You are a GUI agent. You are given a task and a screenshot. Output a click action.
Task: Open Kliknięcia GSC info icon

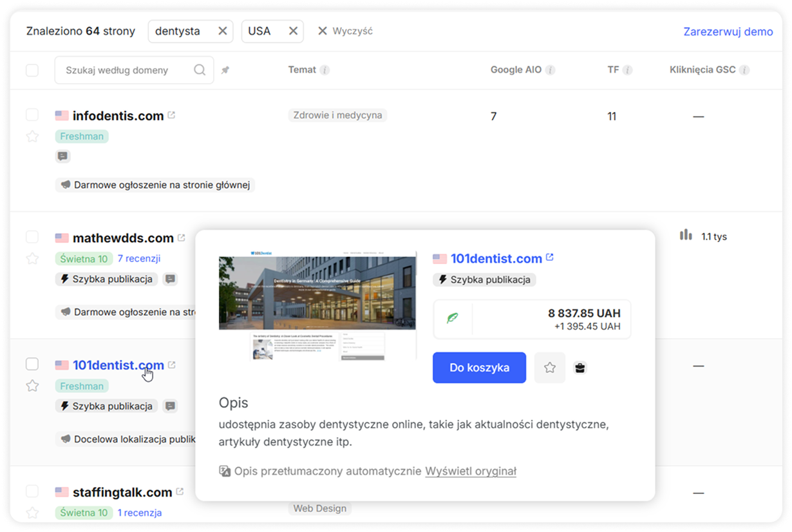click(744, 70)
